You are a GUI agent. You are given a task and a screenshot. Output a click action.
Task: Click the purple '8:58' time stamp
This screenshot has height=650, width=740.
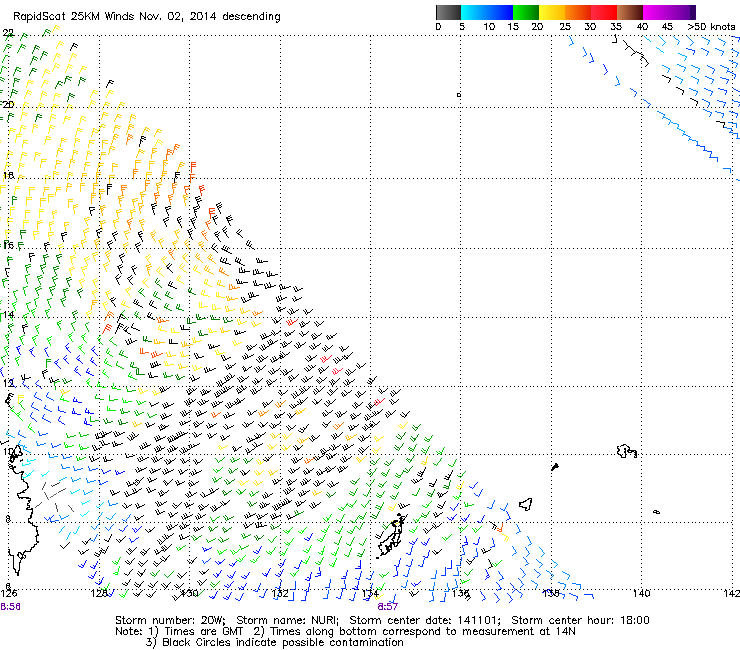[10, 607]
